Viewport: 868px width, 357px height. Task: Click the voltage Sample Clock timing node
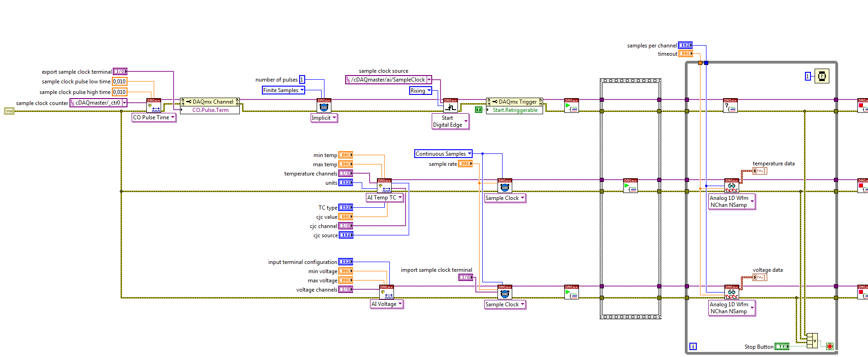pos(505,293)
